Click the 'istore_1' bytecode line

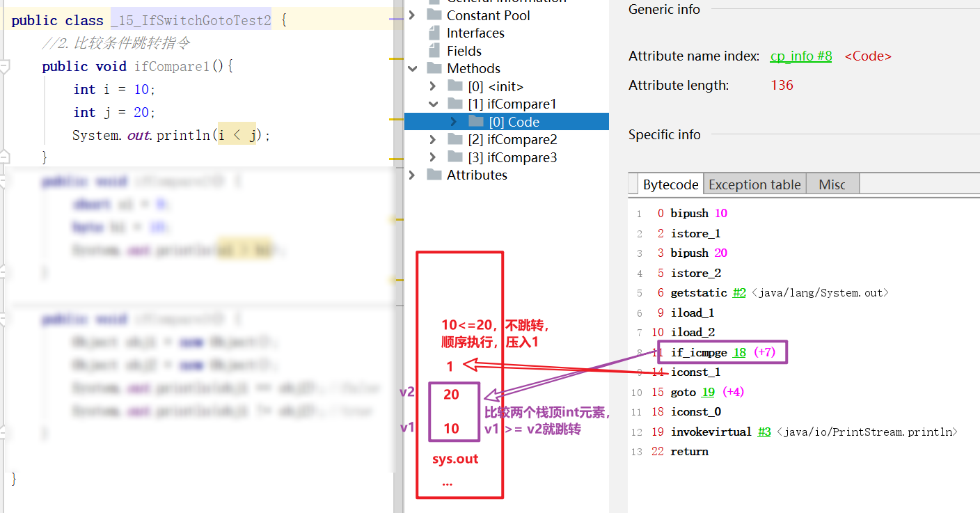pos(695,233)
